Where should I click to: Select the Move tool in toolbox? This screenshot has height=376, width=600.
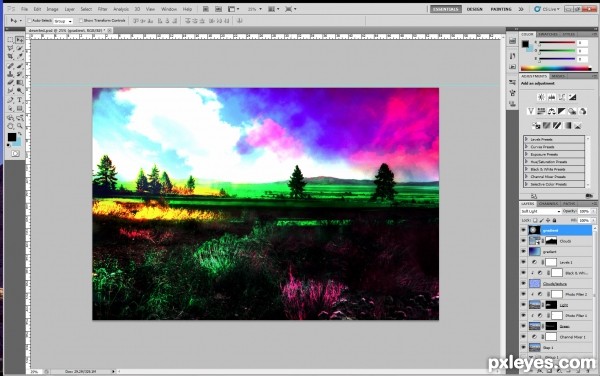click(x=20, y=40)
